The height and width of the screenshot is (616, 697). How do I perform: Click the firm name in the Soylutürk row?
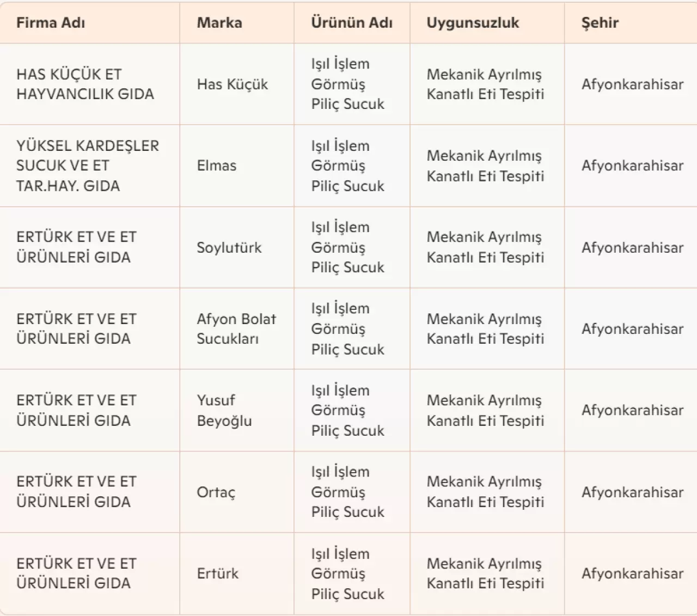76,247
